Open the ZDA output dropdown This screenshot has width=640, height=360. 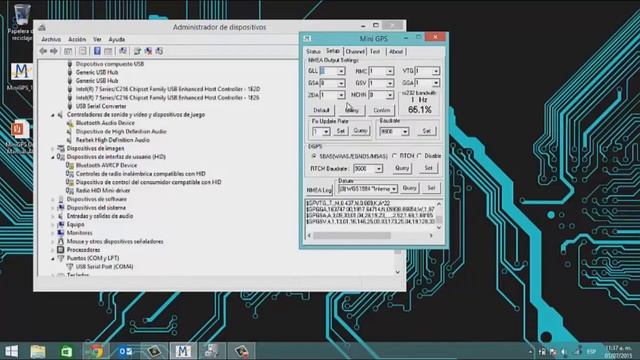341,95
